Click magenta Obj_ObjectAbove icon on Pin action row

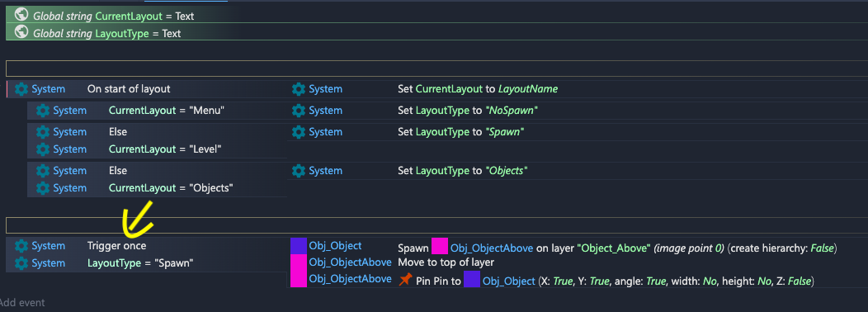299,279
